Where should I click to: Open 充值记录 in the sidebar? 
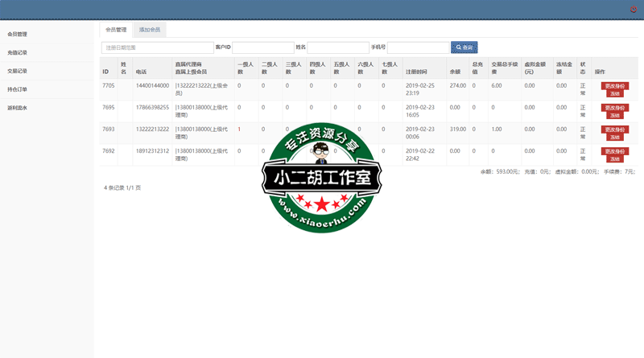pyautogui.click(x=17, y=52)
